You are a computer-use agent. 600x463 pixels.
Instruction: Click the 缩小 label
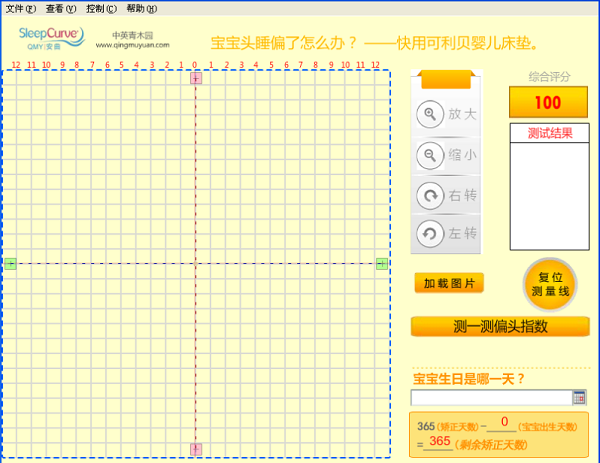(463, 155)
